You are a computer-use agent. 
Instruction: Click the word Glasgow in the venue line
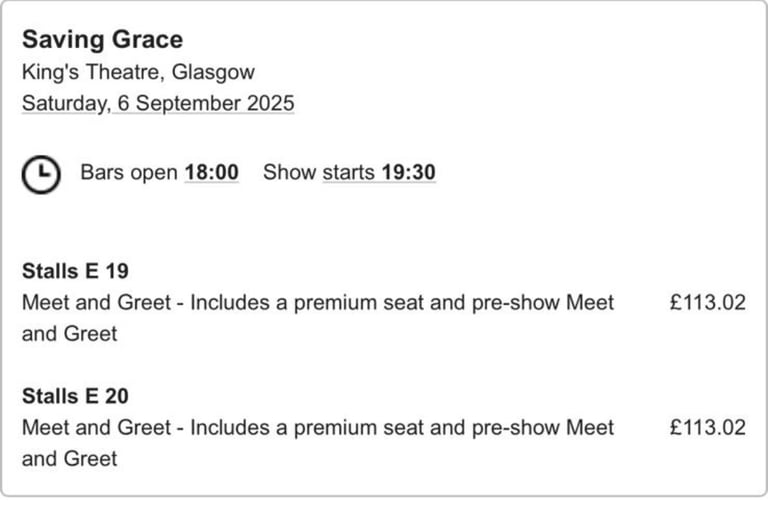coord(213,72)
